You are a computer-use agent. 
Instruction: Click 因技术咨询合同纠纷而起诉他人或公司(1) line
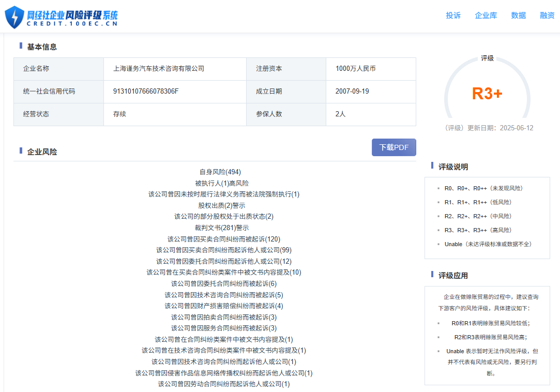[x=224, y=361]
